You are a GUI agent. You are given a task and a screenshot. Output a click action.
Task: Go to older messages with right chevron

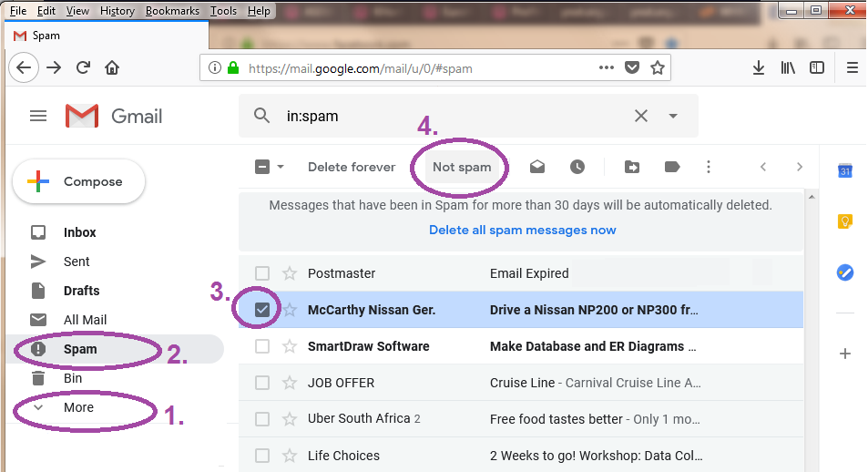pyautogui.click(x=800, y=167)
